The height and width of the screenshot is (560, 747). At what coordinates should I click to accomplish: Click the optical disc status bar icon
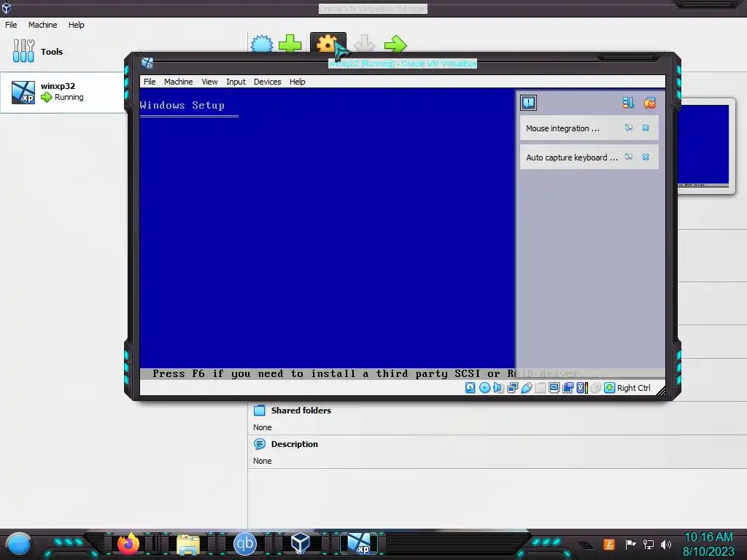pyautogui.click(x=484, y=388)
